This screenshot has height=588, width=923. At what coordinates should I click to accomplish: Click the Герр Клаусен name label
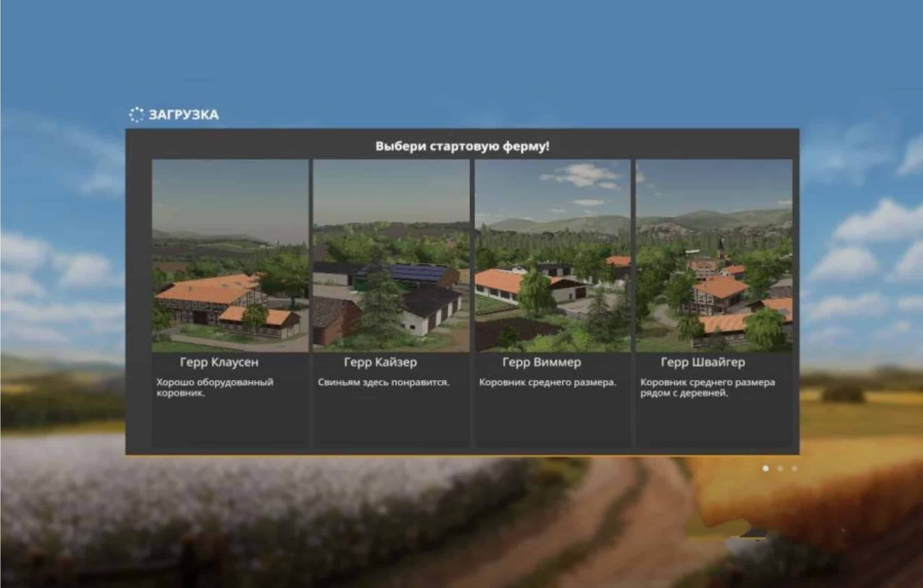click(219, 362)
